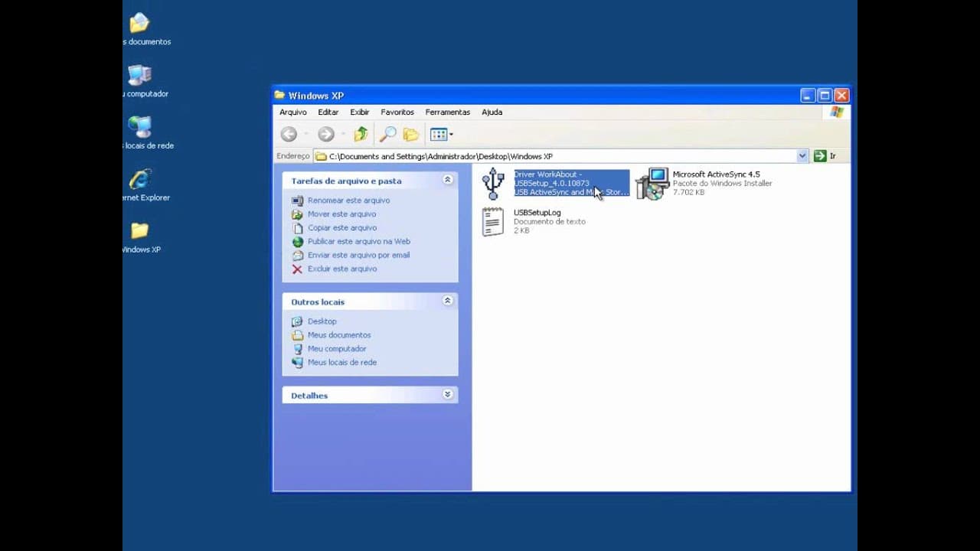Click the Back navigation arrow
This screenshot has height=551, width=980.
(289, 135)
